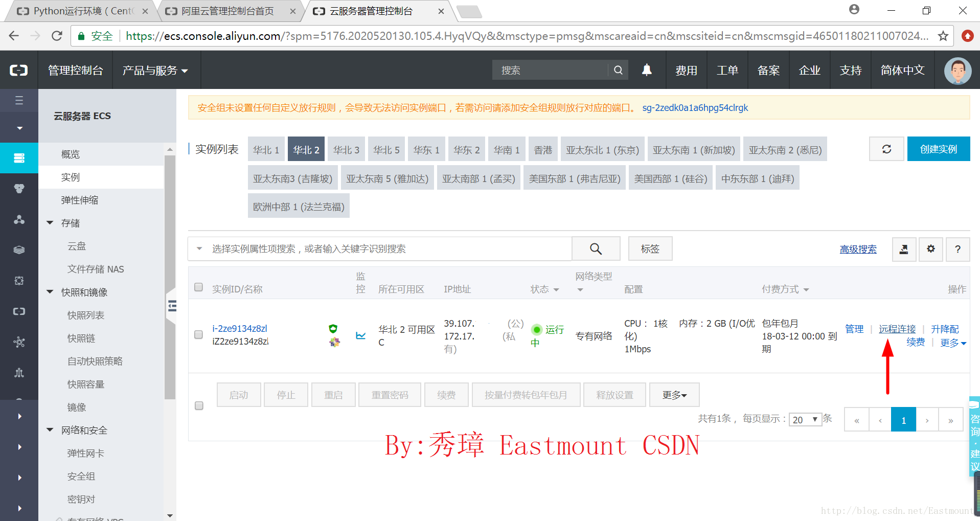The image size is (980, 521).
Task: Reload the page in browser
Action: [57, 36]
